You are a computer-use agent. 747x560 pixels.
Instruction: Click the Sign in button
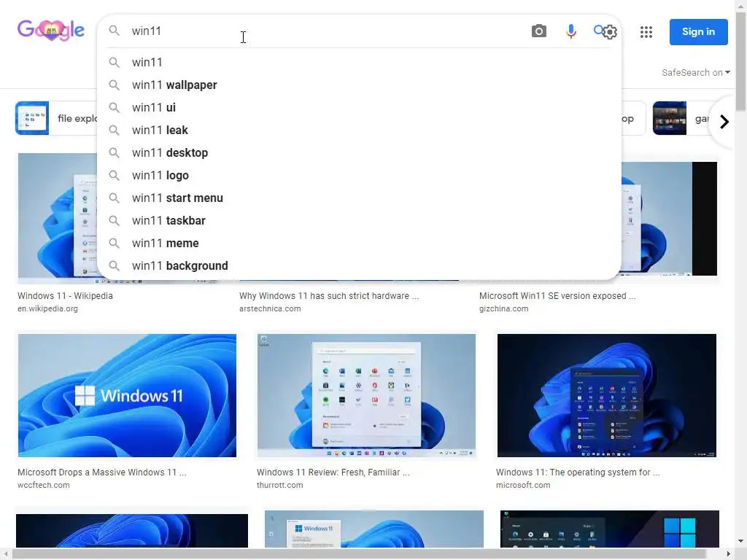tap(698, 32)
